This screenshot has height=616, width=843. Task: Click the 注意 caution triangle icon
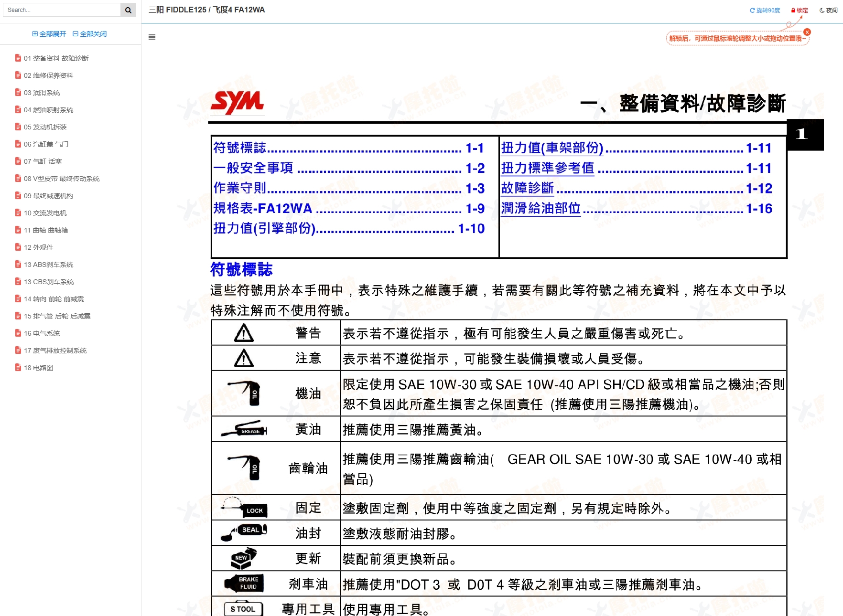click(x=244, y=358)
